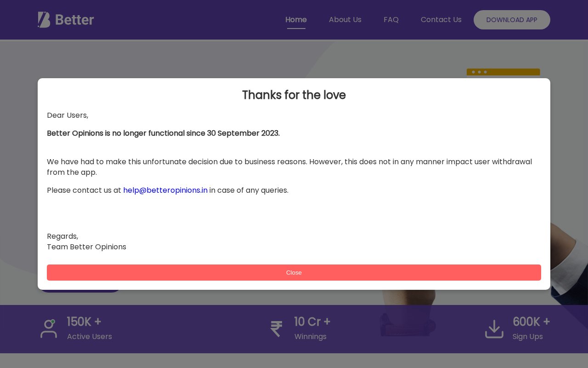588x368 pixels.
Task: Click the bold 'no longer functional' notice line
Action: tap(163, 133)
